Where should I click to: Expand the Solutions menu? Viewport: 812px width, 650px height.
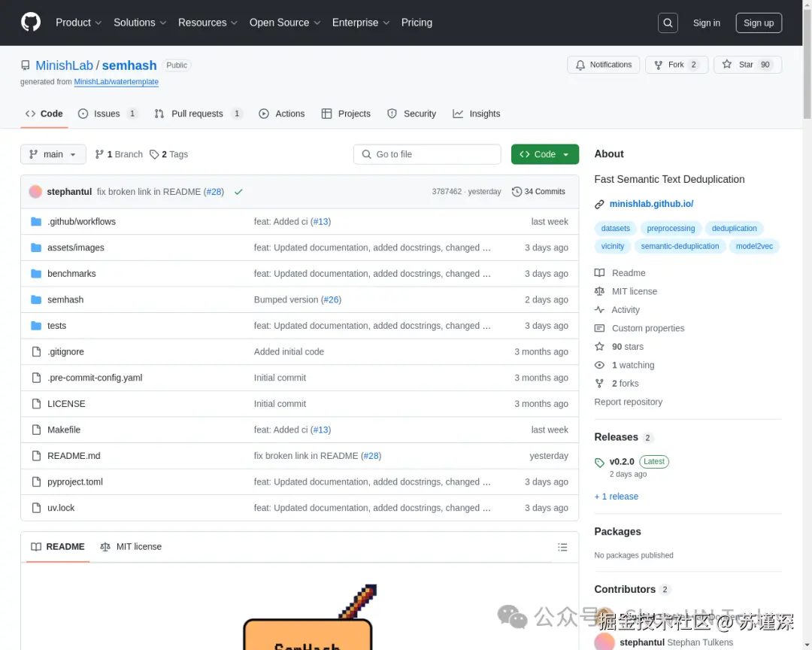click(140, 23)
